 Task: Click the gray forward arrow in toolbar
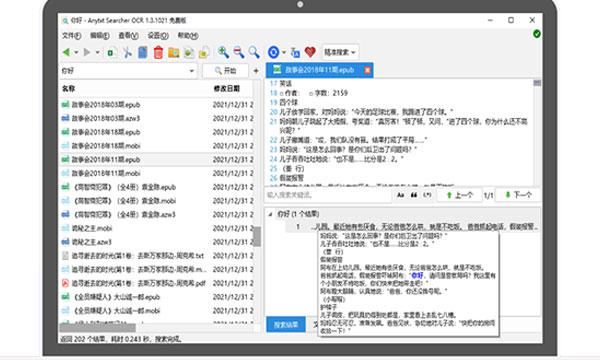pyautogui.click(x=87, y=52)
